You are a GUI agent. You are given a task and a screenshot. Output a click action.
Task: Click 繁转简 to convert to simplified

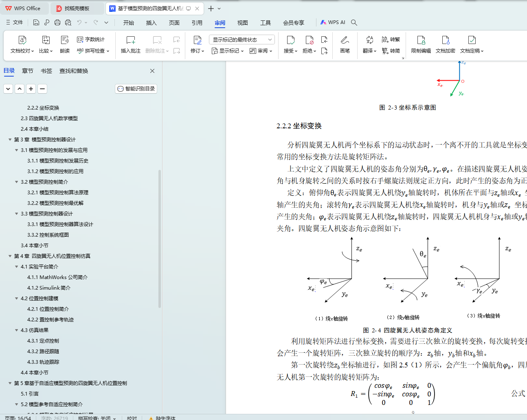391,51
